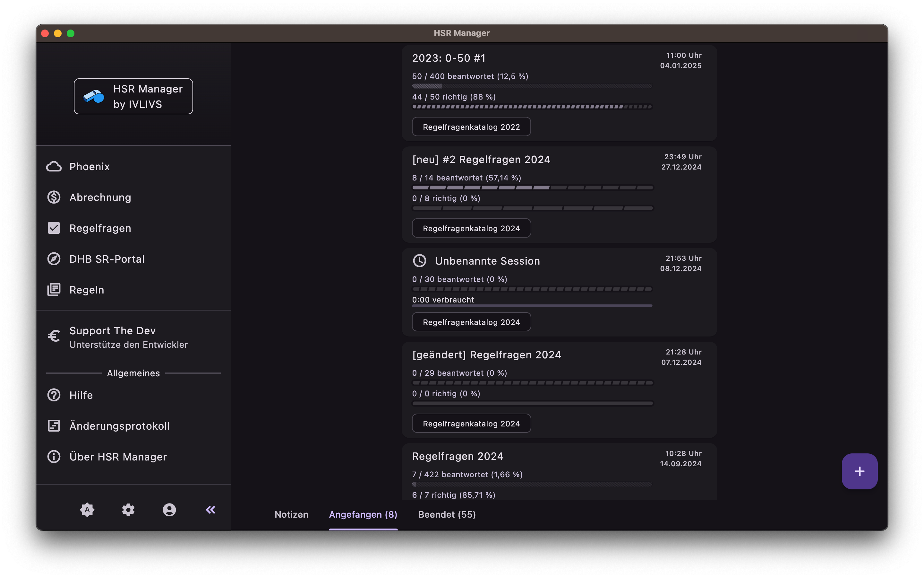Switch to the Beendet (55) tab
924x578 pixels.
click(447, 514)
